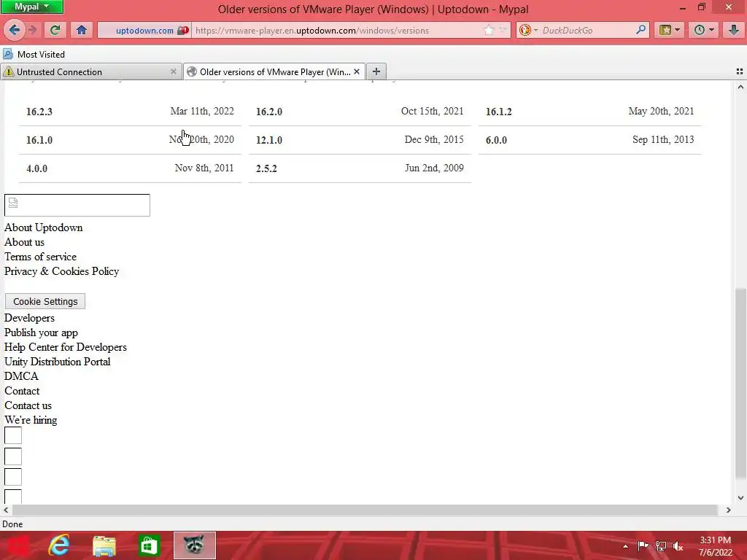Click date May 20th, 2021
The image size is (747, 560).
coord(661,111)
